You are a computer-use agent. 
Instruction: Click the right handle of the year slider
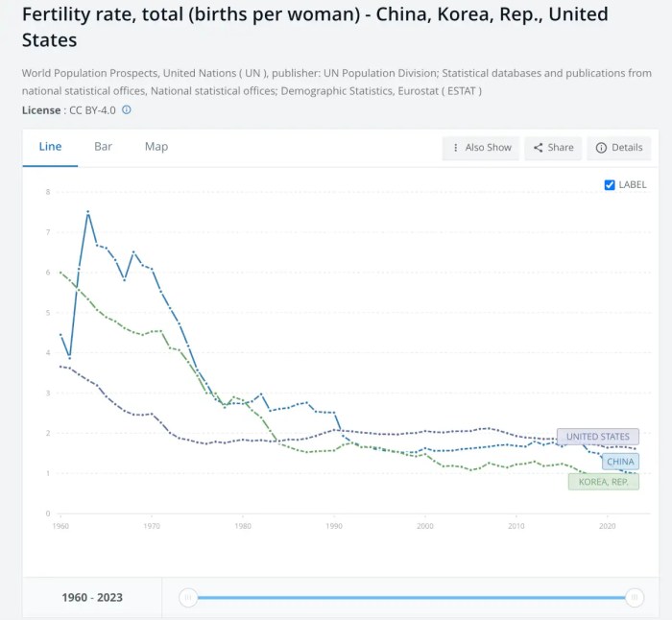[634, 597]
